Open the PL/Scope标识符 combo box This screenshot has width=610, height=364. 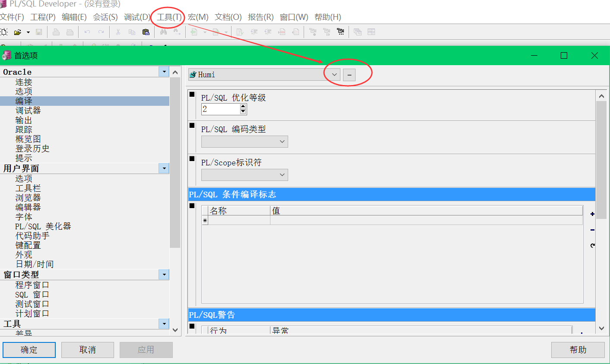[245, 175]
